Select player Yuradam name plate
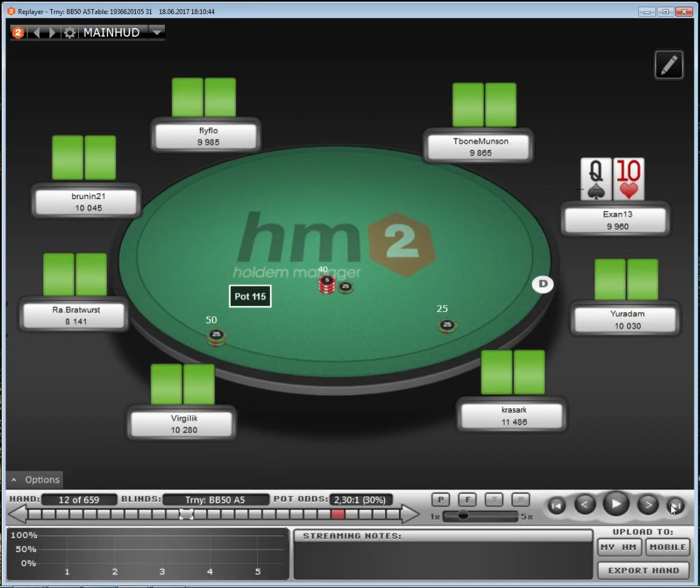This screenshot has height=588, width=700. pyautogui.click(x=625, y=319)
